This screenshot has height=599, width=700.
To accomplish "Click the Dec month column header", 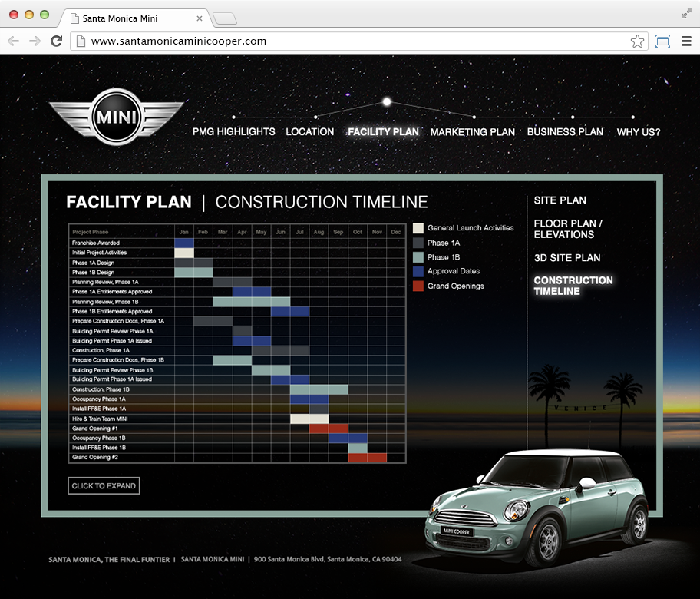I will (396, 232).
